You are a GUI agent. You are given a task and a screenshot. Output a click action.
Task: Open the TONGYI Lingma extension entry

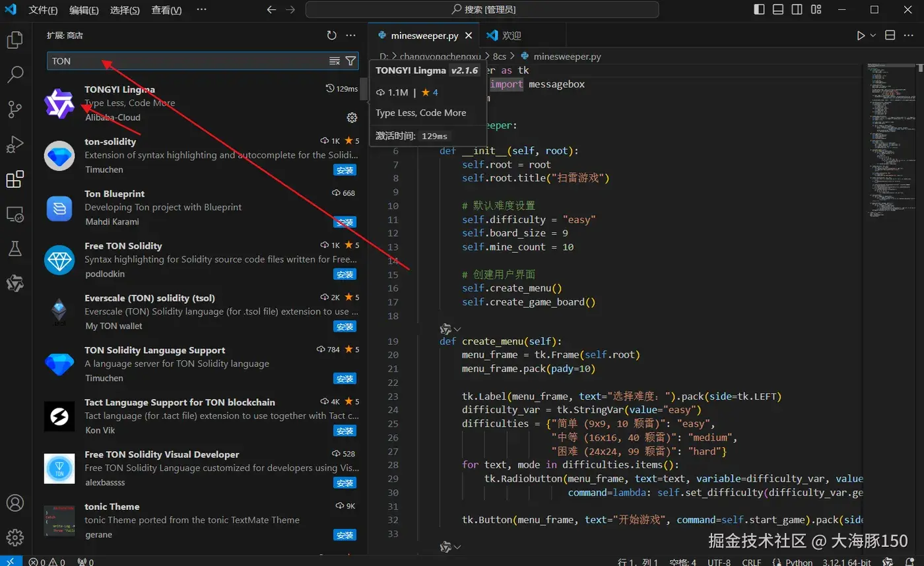[x=200, y=104]
